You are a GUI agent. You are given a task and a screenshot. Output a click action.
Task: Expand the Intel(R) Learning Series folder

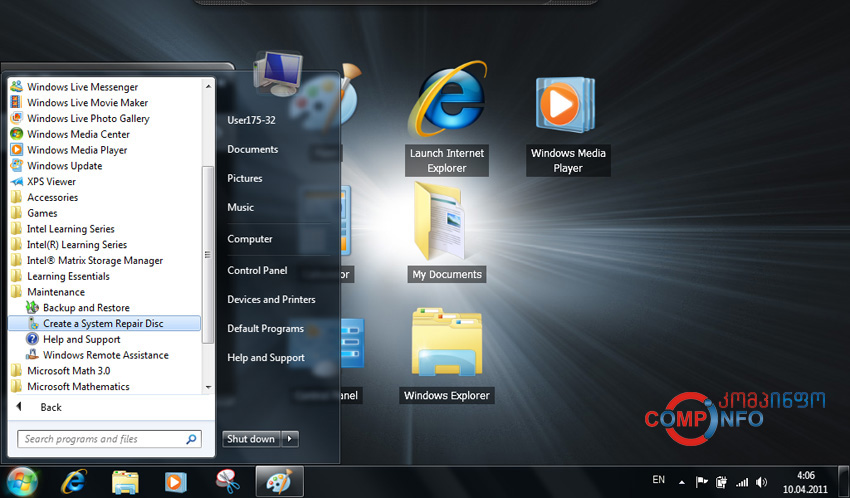pyautogui.click(x=77, y=244)
